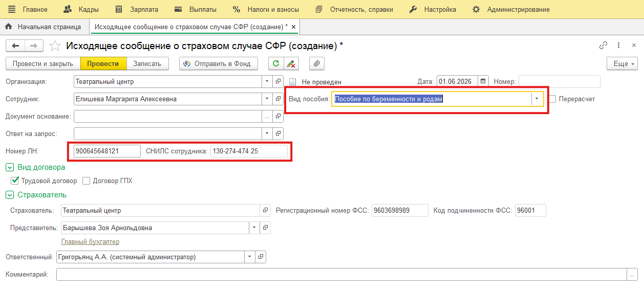Open Налоги и взносы section
The height and width of the screenshot is (293, 644).
(266, 9)
